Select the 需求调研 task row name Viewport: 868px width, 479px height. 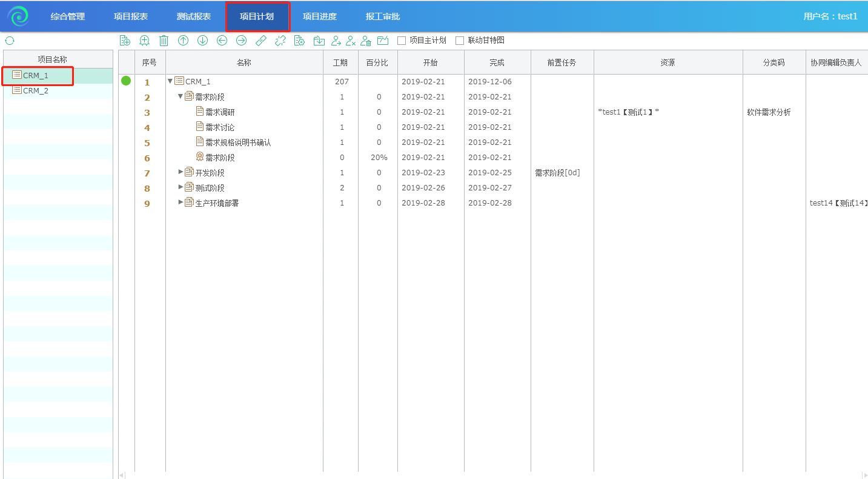pyautogui.click(x=220, y=112)
